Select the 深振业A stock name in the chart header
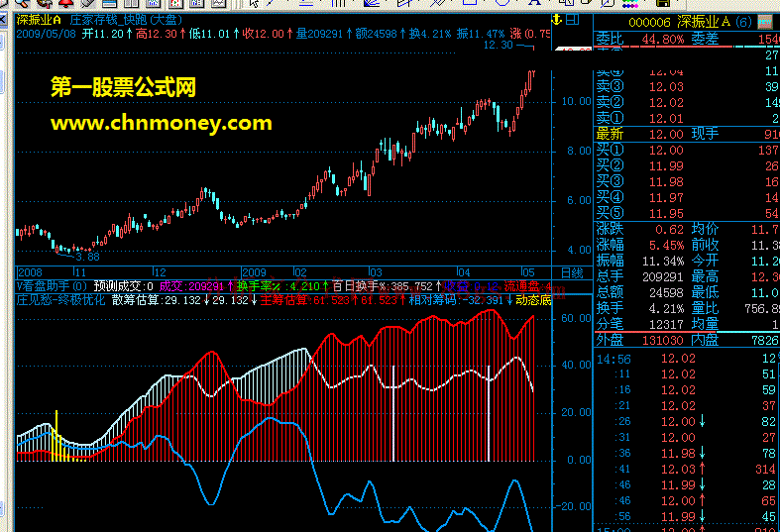Viewport: 780px width, 532px height. coord(39,20)
